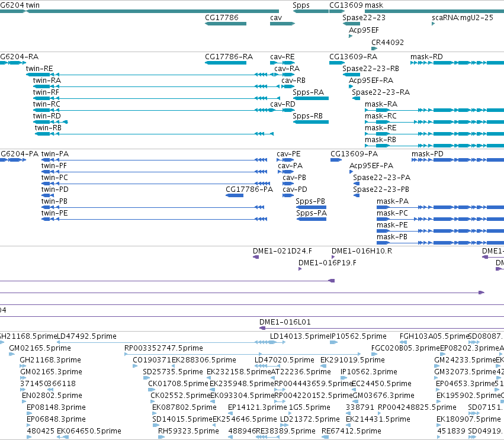Image resolution: width=504 pixels, height=440 pixels.
Task: Select the cav-RE transcript label
Action: (283, 57)
